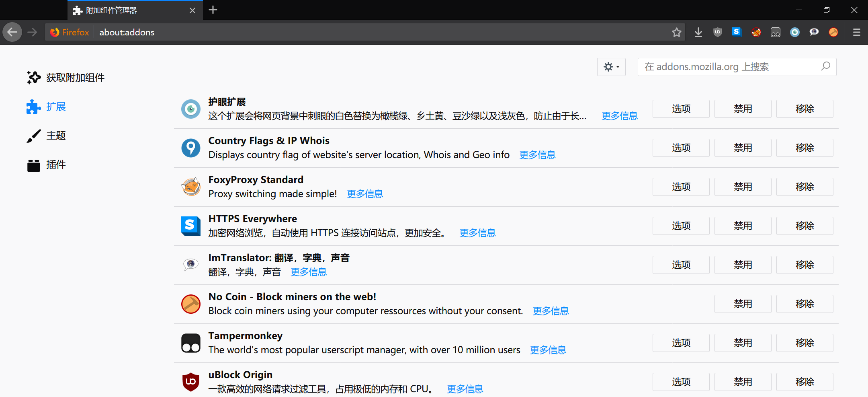Disable No Coin with 禁用

point(743,304)
